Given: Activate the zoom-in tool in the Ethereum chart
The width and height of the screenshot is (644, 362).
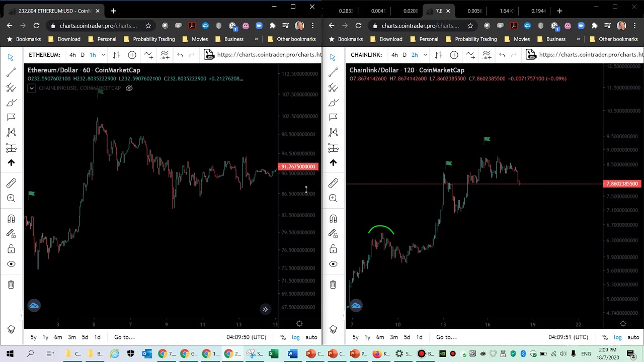Looking at the screenshot, I should [x=11, y=198].
